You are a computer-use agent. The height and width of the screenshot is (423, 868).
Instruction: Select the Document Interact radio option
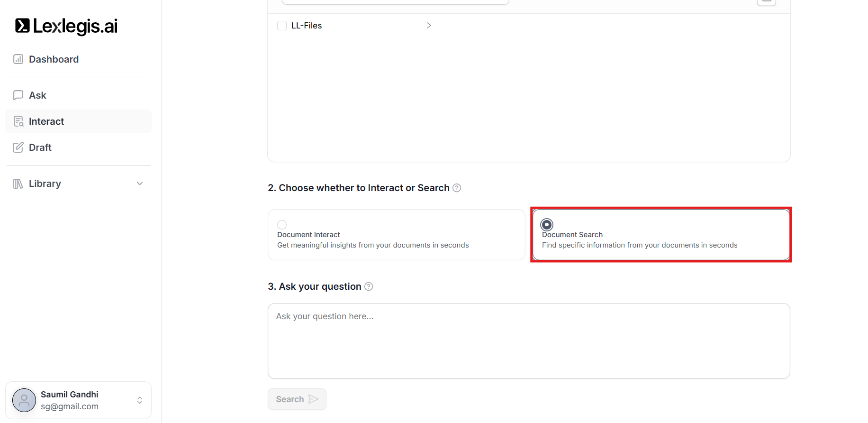coord(282,225)
